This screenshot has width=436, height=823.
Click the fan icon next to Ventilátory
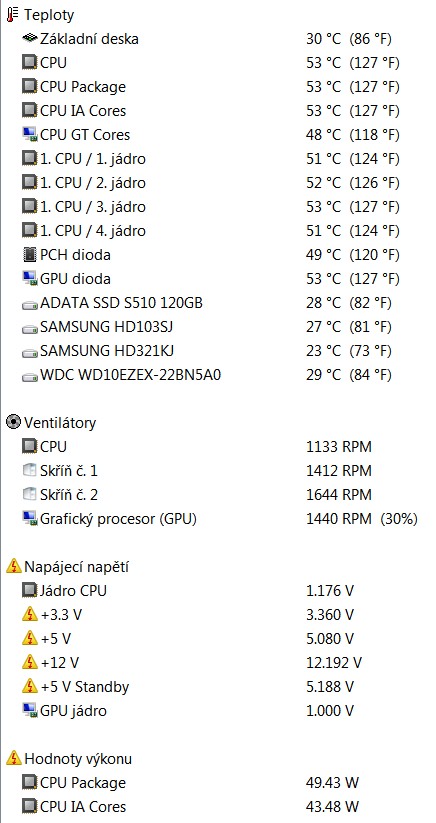(x=14, y=422)
